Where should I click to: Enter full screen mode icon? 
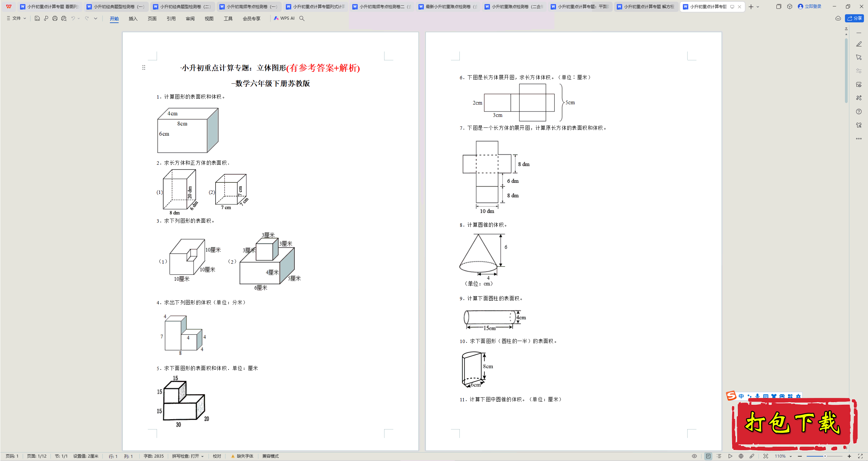point(860,456)
